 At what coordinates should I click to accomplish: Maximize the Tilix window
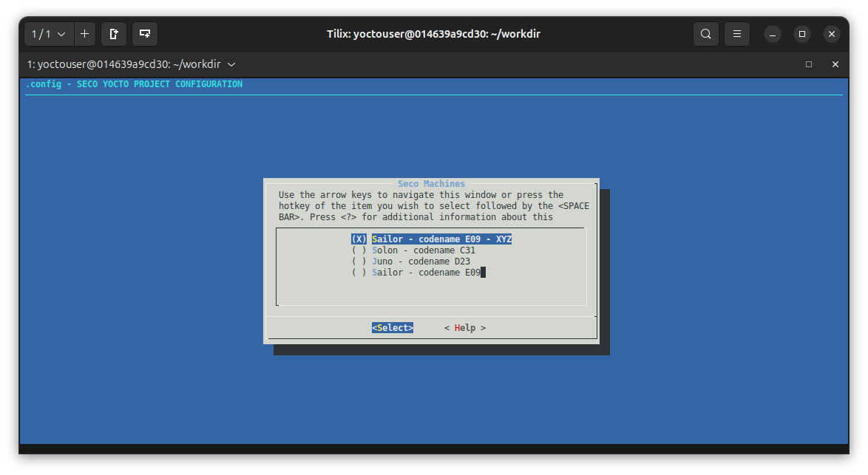(x=801, y=34)
